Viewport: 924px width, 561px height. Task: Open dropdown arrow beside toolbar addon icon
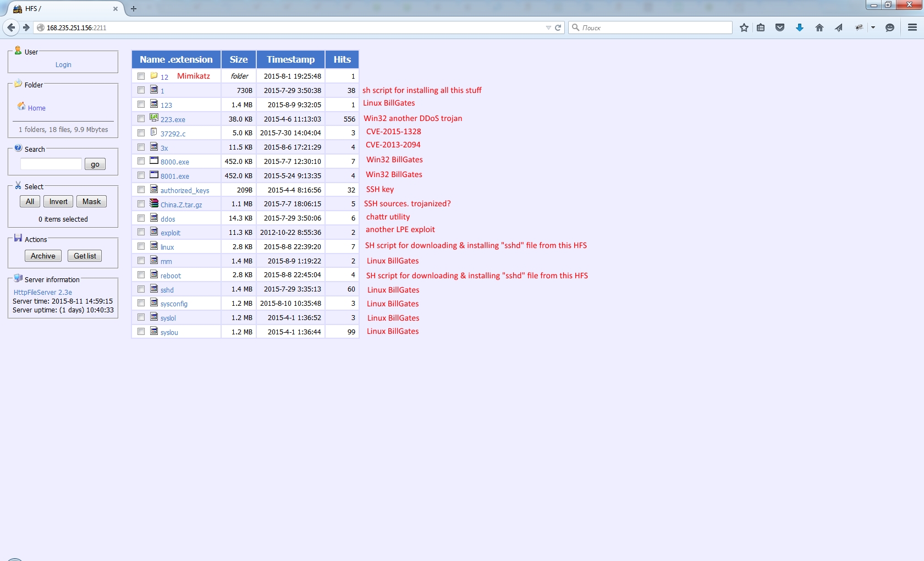pyautogui.click(x=873, y=28)
